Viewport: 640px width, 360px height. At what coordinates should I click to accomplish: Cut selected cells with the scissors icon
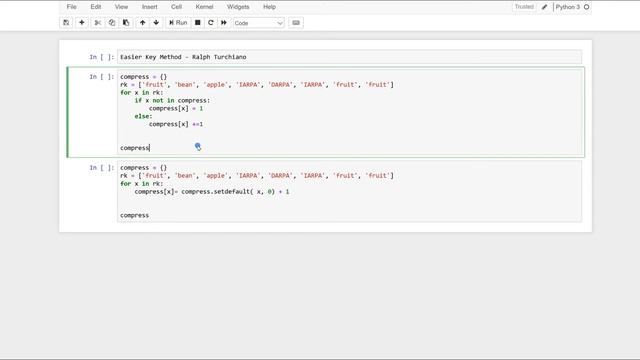coord(98,23)
